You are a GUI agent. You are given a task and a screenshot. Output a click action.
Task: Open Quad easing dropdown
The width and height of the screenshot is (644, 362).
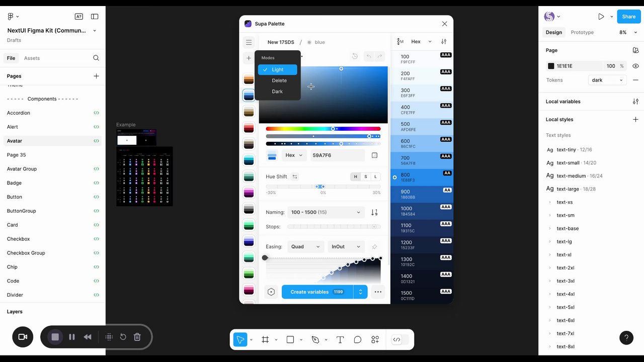click(305, 246)
